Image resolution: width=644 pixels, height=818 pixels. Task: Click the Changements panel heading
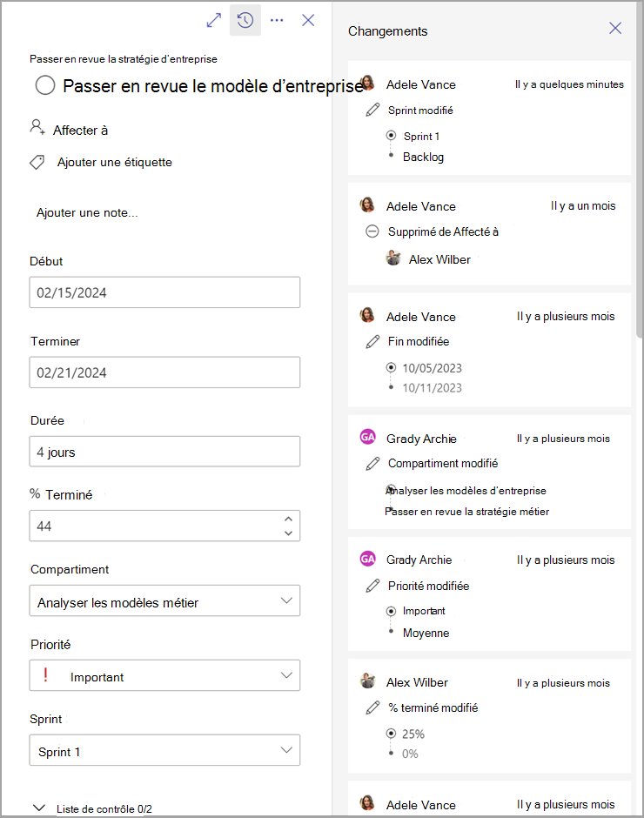click(x=388, y=31)
